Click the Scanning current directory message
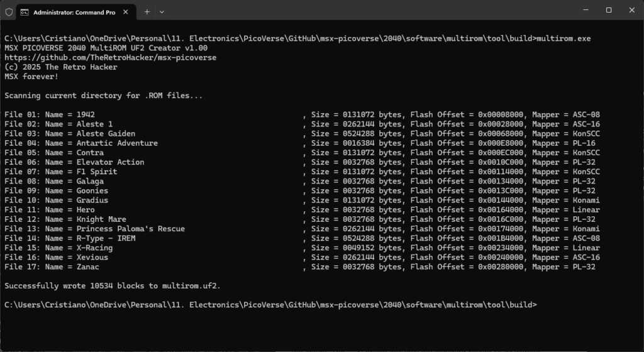The width and height of the screenshot is (644, 352). point(103,96)
